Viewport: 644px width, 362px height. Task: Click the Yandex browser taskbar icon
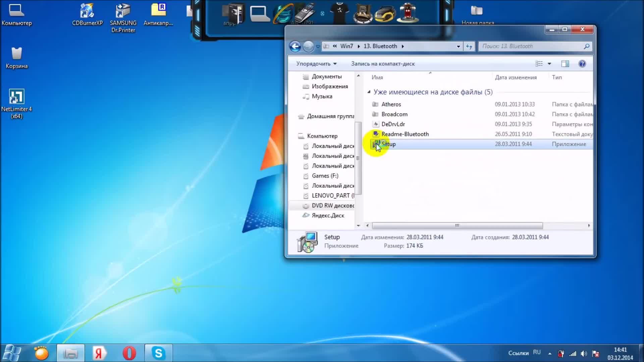pos(99,353)
